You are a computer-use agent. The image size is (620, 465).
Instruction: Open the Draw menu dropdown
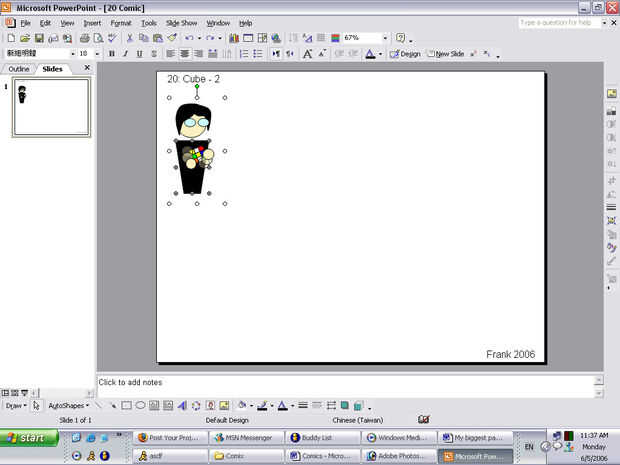click(x=16, y=406)
